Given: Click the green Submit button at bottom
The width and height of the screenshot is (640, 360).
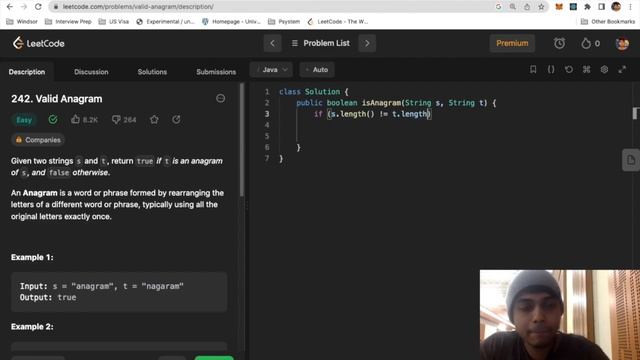Looking at the screenshot, I should (214, 358).
